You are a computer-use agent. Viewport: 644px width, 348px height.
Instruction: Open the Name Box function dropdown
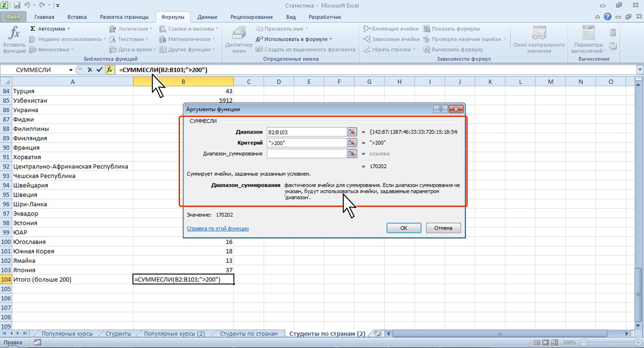[71, 70]
